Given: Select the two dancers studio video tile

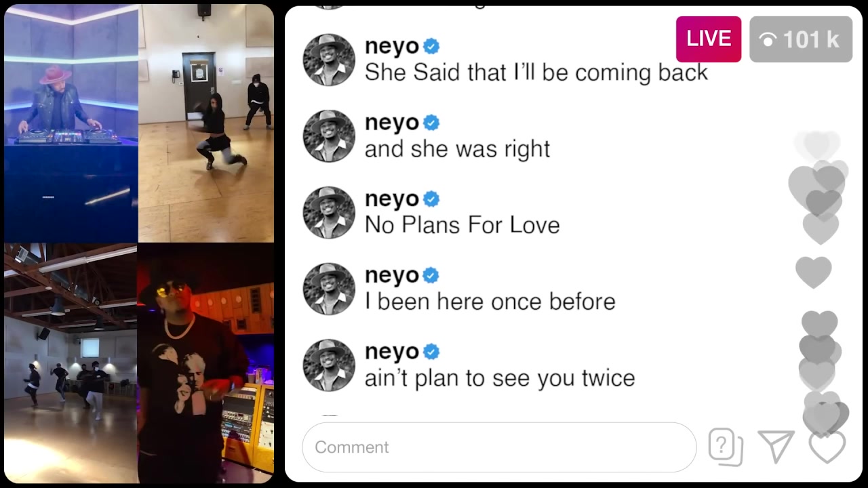Looking at the screenshot, I should pyautogui.click(x=206, y=123).
